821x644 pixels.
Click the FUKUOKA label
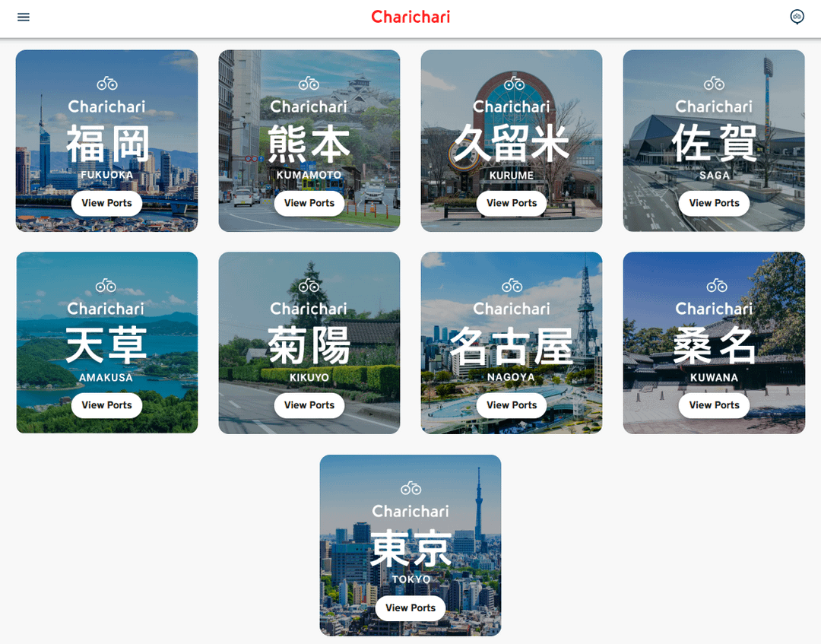pos(107,175)
